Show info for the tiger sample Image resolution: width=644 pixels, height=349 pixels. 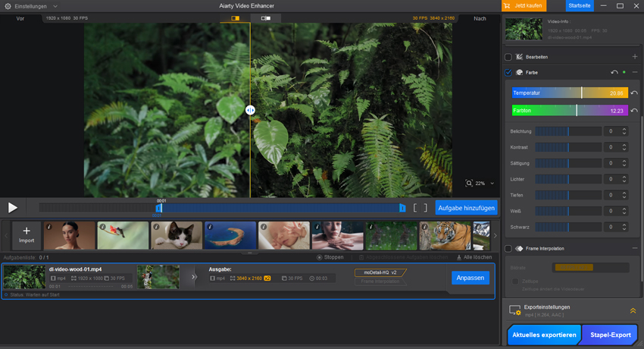[x=425, y=227]
